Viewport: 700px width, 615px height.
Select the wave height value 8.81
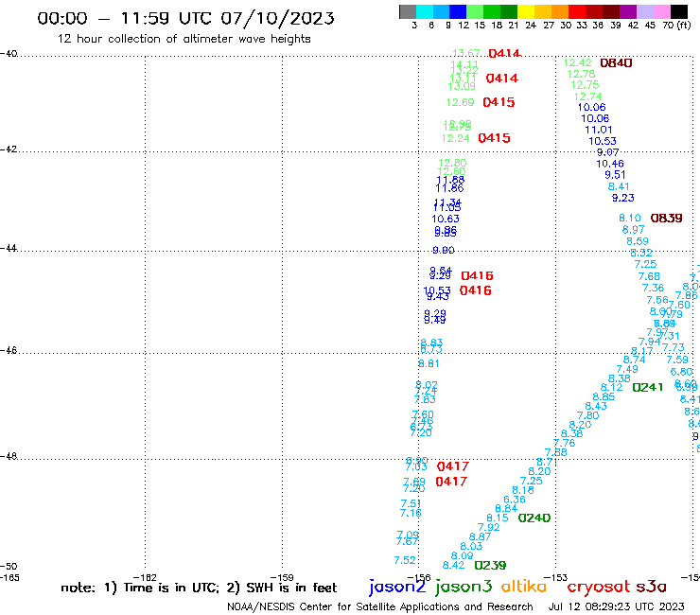coord(429,363)
